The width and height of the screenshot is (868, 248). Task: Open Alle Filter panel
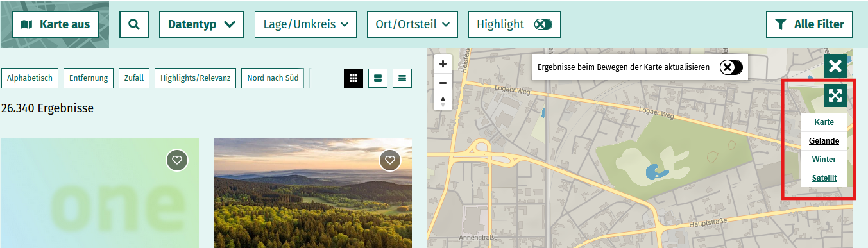pyautogui.click(x=810, y=24)
